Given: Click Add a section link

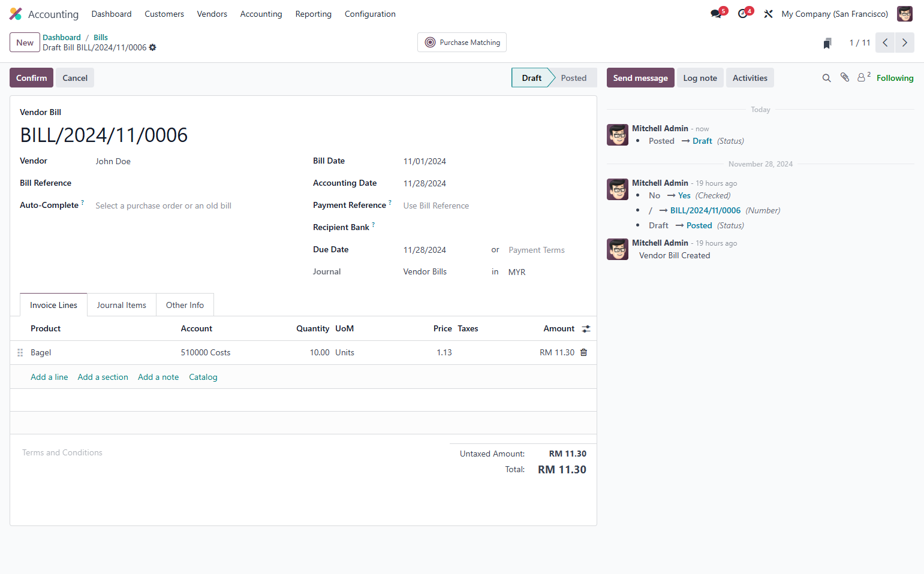Looking at the screenshot, I should coord(103,377).
